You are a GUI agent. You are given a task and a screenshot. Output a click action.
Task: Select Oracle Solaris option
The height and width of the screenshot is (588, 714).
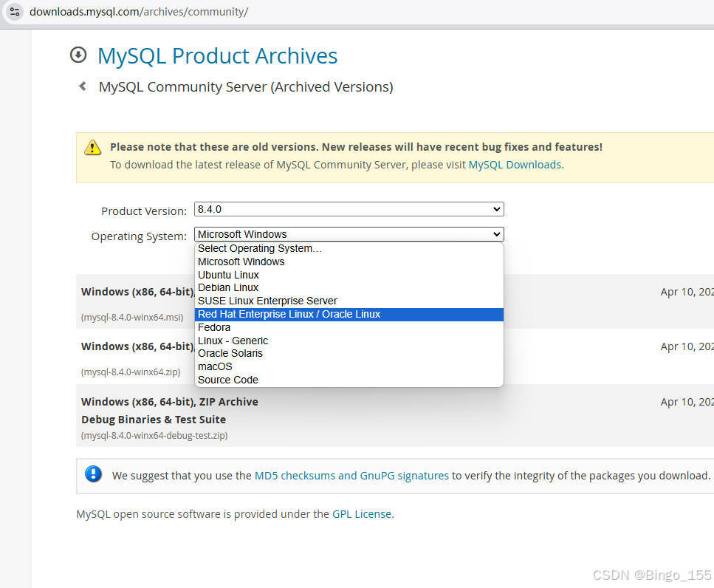click(349, 353)
